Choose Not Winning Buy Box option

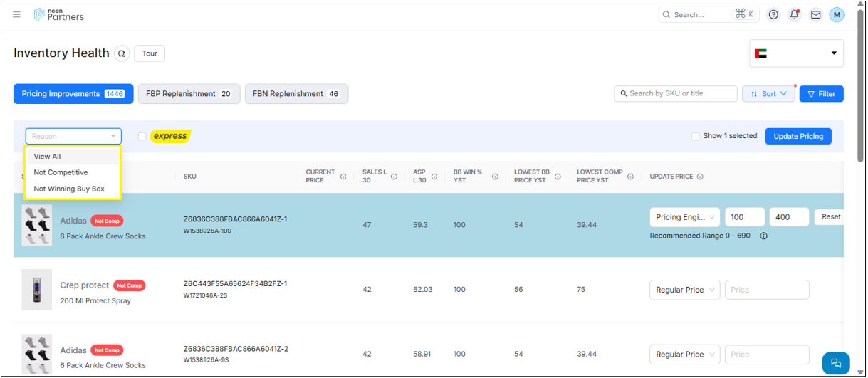69,189
